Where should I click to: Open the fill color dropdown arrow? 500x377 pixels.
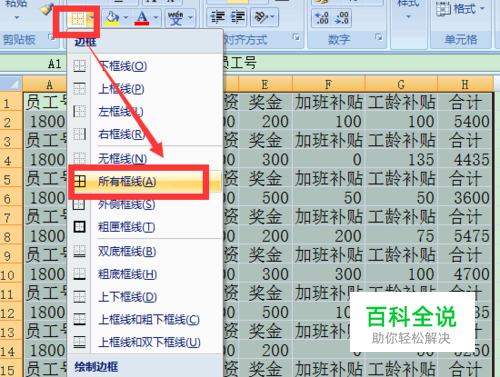(x=126, y=17)
